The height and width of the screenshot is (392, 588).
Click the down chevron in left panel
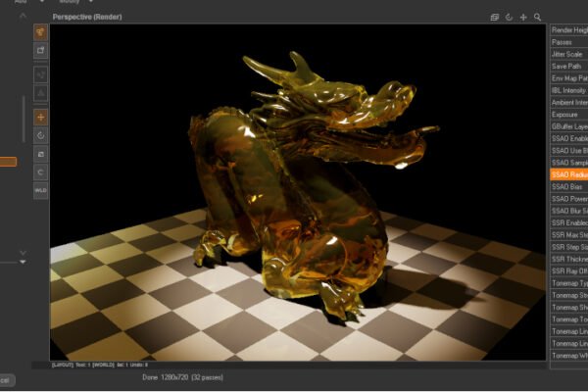[23, 253]
